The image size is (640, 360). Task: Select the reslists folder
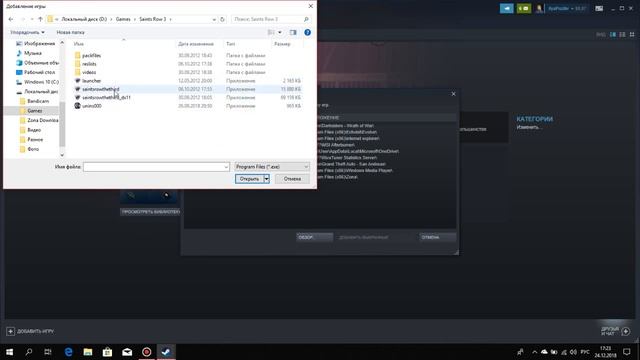[89, 64]
